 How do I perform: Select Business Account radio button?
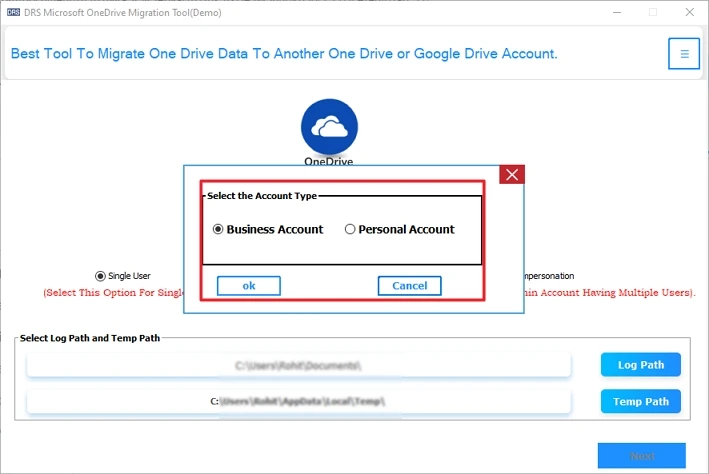pyautogui.click(x=218, y=229)
